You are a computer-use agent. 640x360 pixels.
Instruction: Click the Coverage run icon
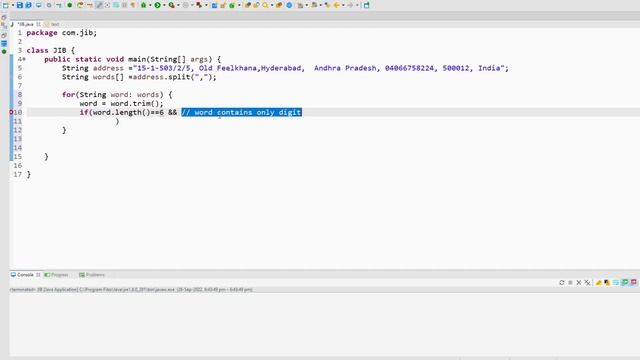pyautogui.click(x=171, y=5)
